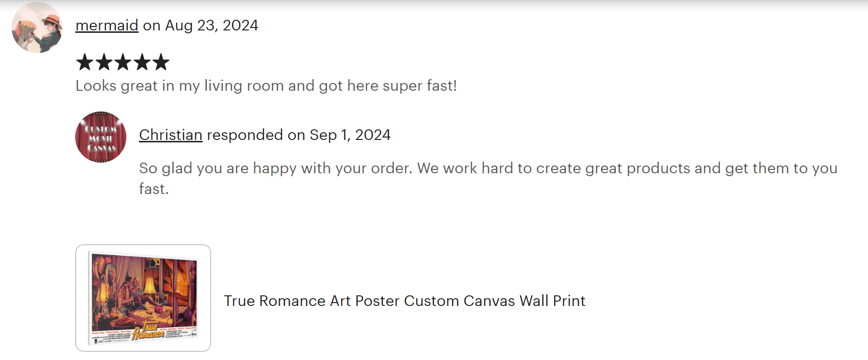Open the Custom Movie Canvas shop avatar

click(x=101, y=137)
